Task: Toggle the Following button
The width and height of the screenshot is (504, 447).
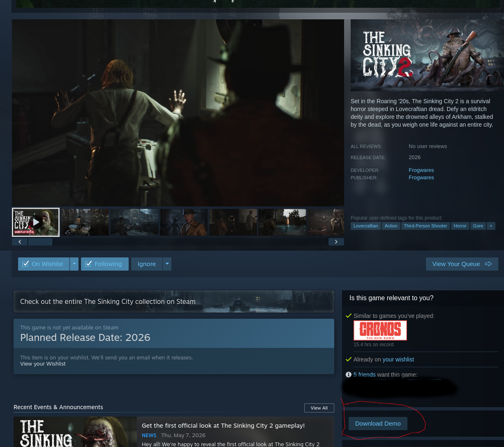Action: tap(105, 264)
